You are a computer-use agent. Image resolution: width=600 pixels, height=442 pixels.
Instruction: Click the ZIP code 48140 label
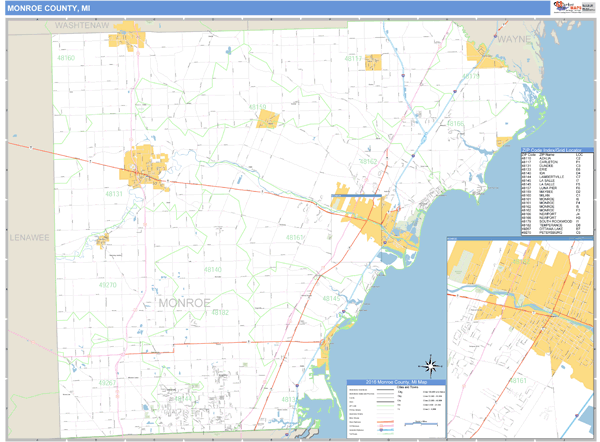(x=212, y=270)
